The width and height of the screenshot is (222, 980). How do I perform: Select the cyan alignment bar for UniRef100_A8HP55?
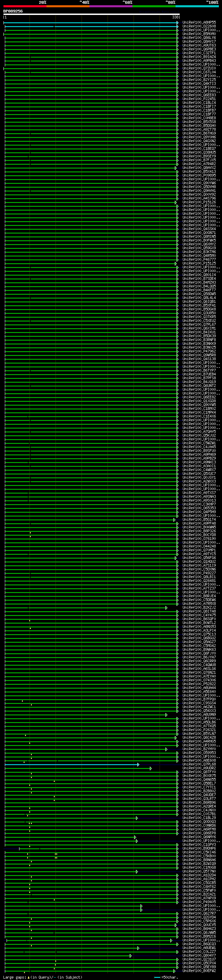click(91, 23)
